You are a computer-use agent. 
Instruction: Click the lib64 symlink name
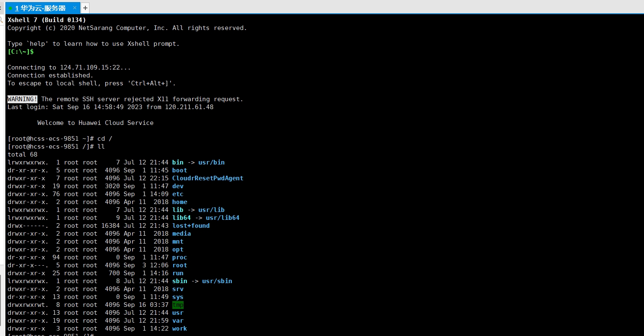pyautogui.click(x=182, y=218)
